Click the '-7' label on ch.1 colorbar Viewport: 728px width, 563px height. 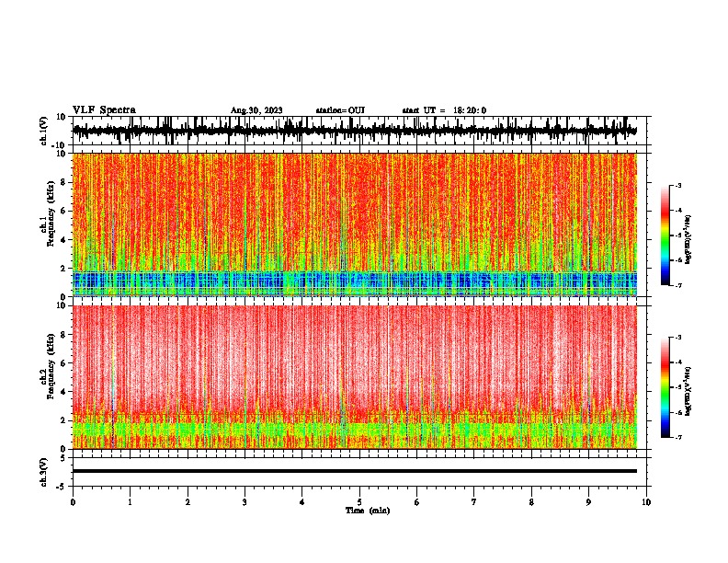point(677,285)
